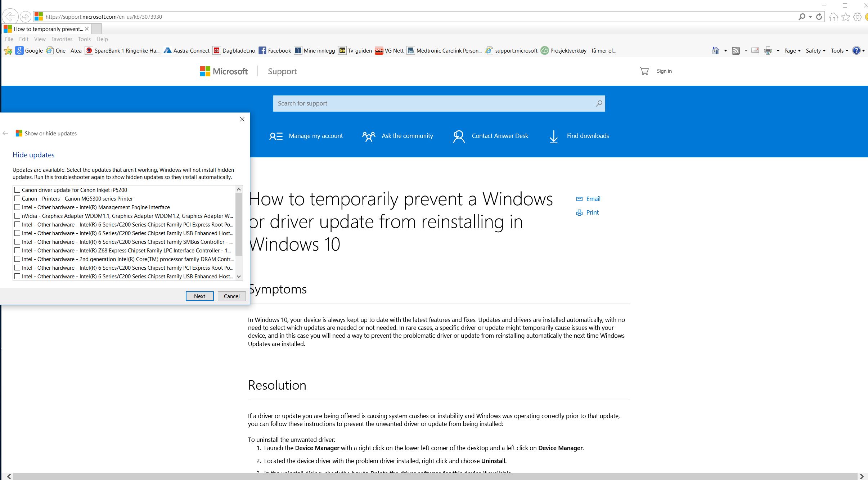This screenshot has width=868, height=480.
Task: Expand the address bar search dropdown arrow
Action: click(x=810, y=17)
